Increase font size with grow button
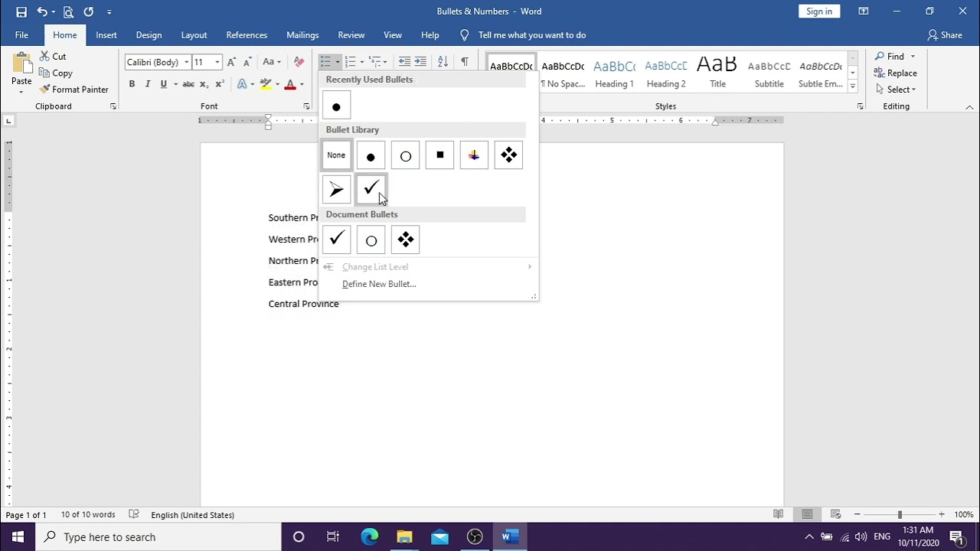The image size is (980, 551). [x=231, y=62]
